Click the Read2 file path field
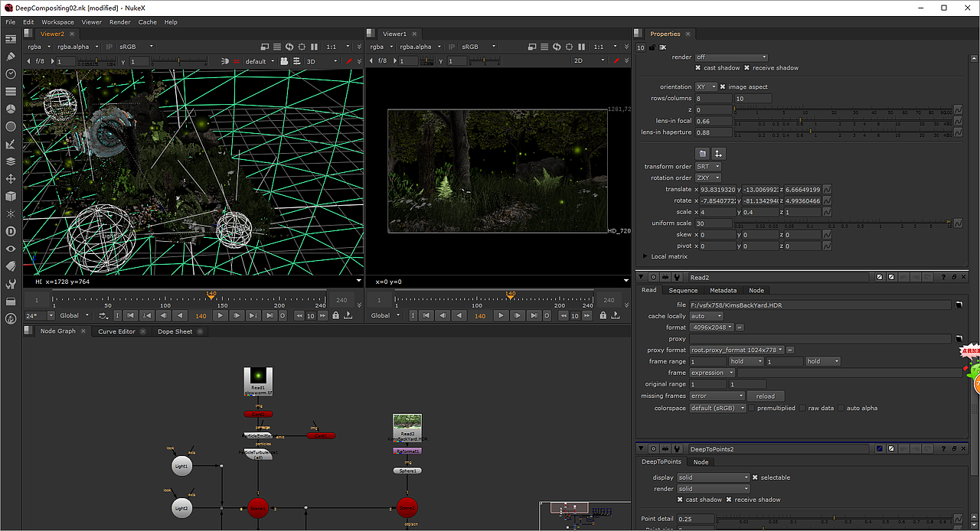The image size is (980, 531). 819,305
